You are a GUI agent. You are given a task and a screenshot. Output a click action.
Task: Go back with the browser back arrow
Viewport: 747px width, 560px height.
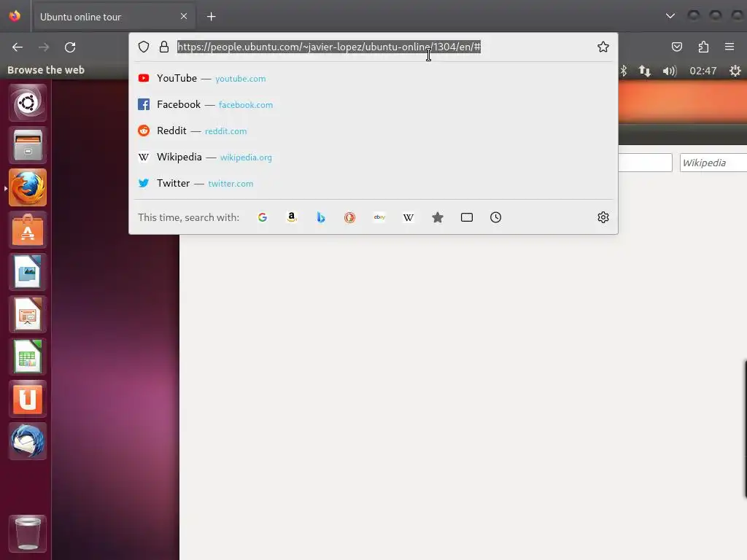coord(18,47)
